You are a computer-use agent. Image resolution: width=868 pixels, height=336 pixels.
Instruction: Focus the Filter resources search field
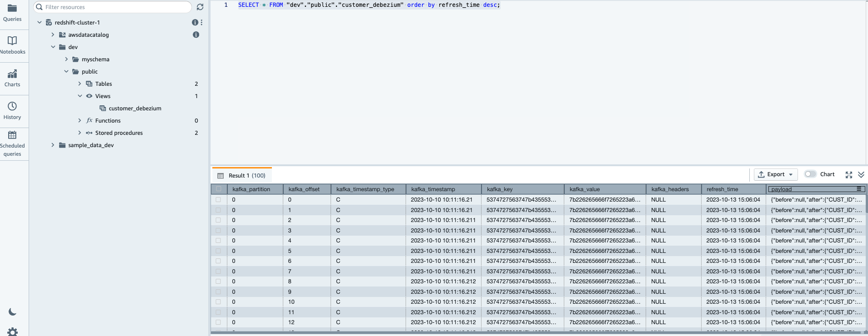click(x=112, y=7)
